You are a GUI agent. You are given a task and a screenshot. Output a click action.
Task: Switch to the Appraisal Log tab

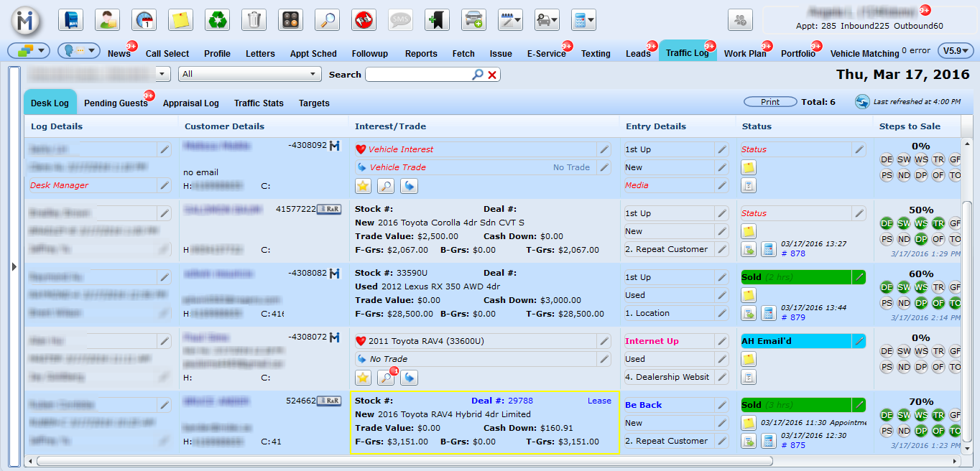190,103
